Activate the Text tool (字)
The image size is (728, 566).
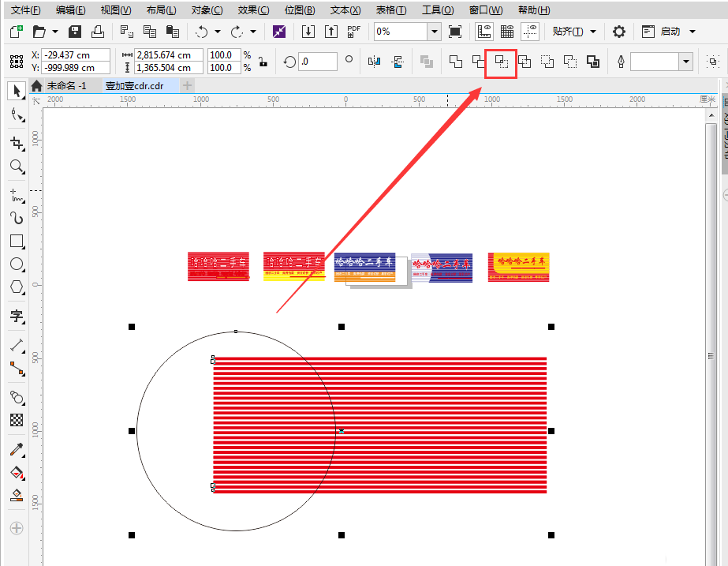click(x=16, y=317)
